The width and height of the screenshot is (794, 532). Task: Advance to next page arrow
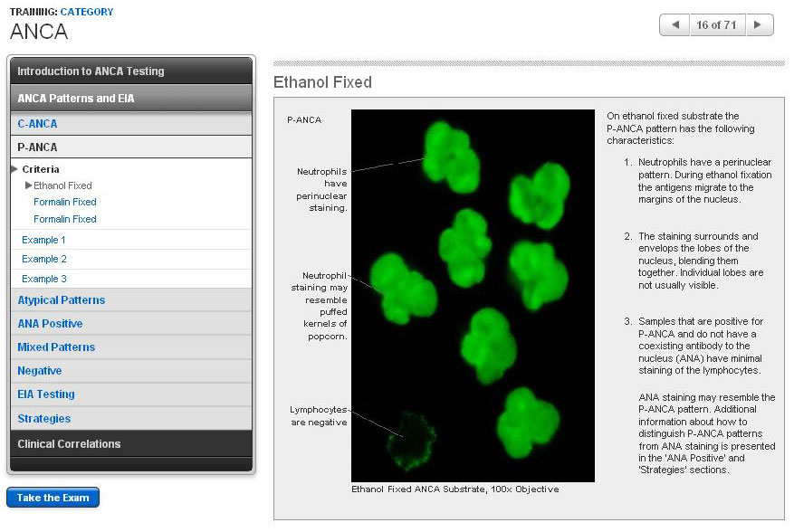click(759, 25)
